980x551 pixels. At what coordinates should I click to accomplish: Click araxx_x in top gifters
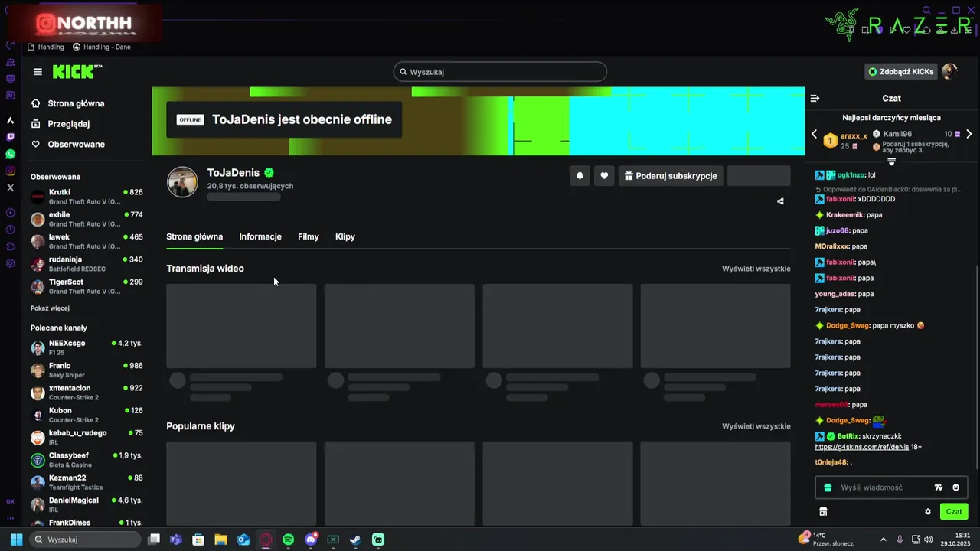(854, 136)
